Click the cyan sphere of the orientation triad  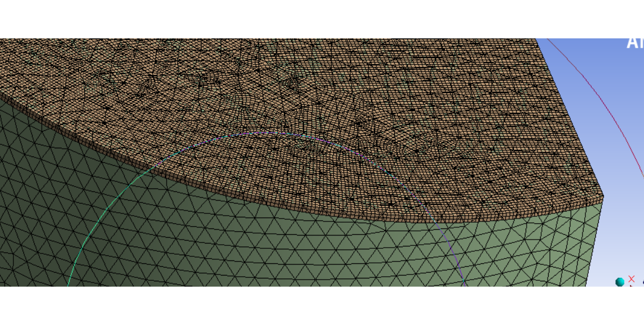[620, 282]
